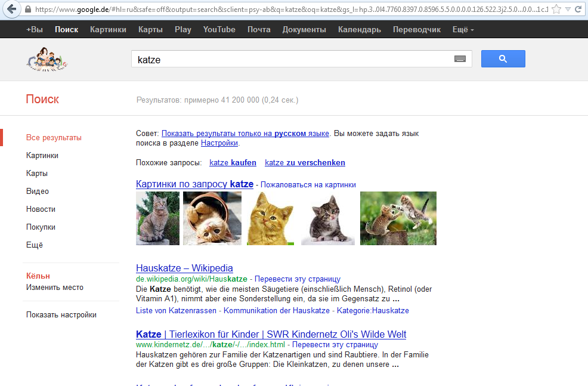Open Kommunikation der Hauskatze sitelink
The image size is (588, 386).
pos(277,310)
